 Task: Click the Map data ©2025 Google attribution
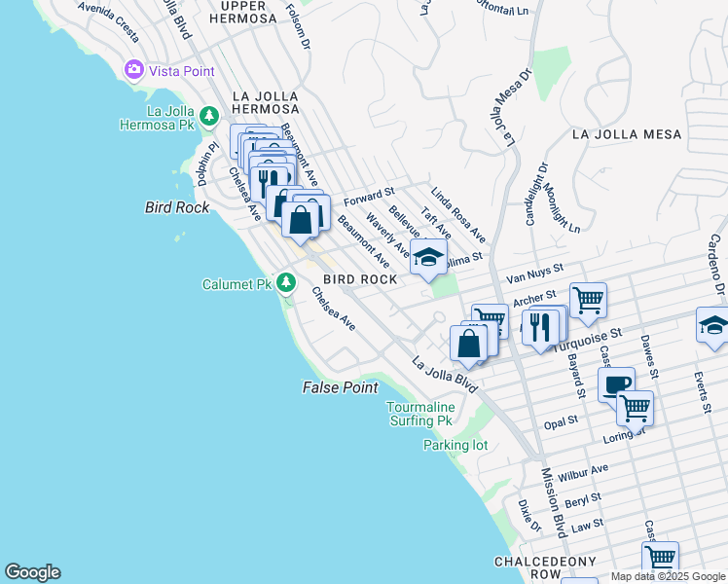[x=669, y=577]
